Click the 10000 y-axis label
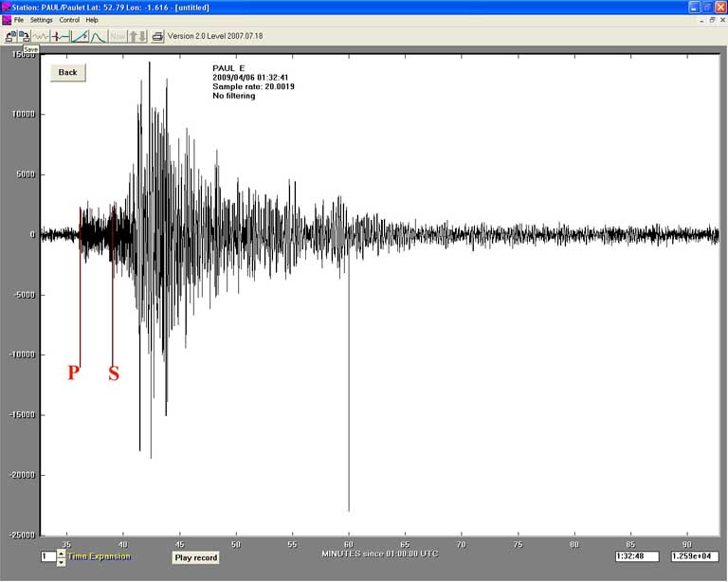The height and width of the screenshot is (582, 728). click(24, 114)
